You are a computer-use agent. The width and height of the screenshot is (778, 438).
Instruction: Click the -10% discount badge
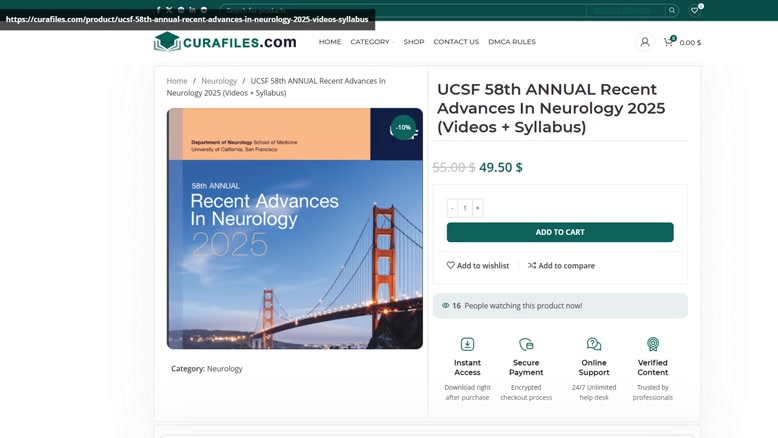click(403, 127)
